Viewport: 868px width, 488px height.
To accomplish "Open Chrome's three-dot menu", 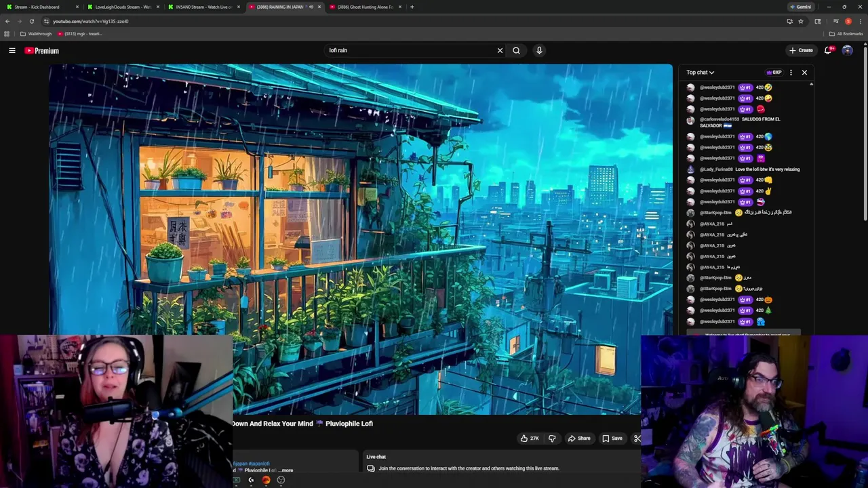I will pos(860,21).
